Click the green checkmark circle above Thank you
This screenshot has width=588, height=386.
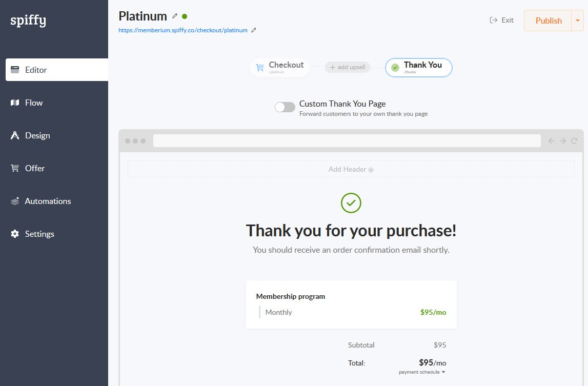coord(351,203)
